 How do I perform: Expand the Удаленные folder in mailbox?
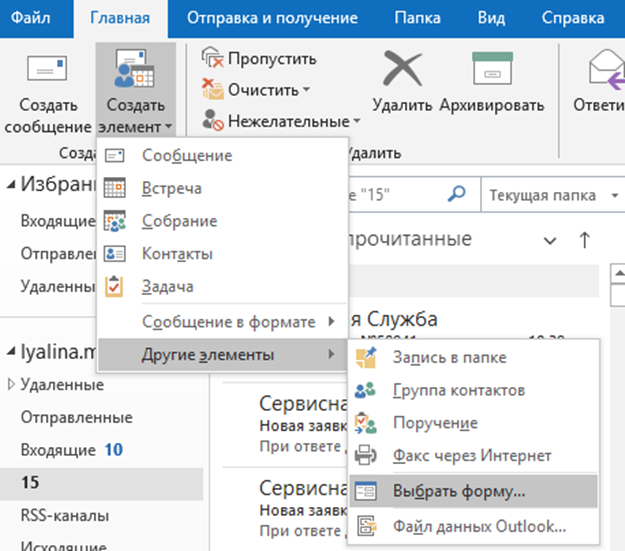coord(11,384)
